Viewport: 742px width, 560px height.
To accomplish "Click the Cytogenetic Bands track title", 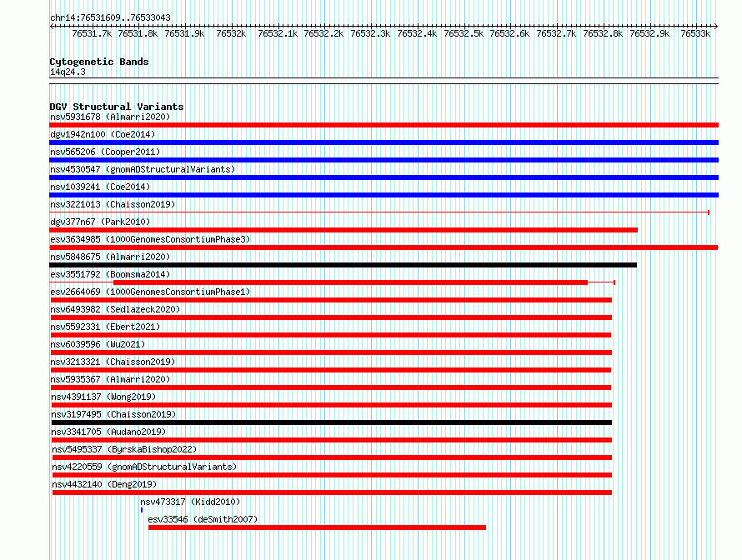I will pos(99,62).
